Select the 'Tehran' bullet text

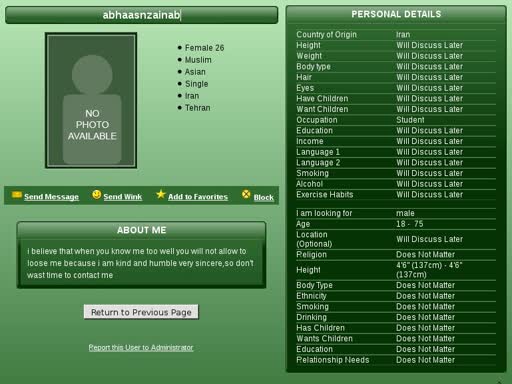click(198, 108)
